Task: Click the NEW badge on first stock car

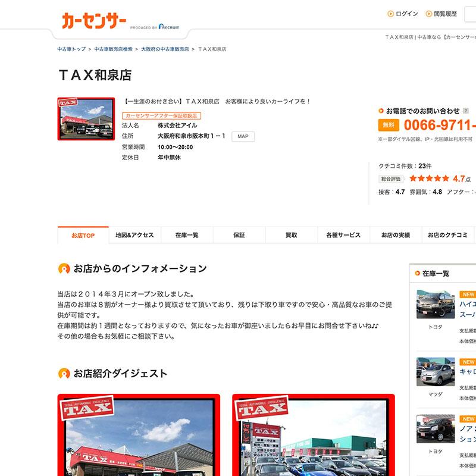Action: [x=468, y=295]
